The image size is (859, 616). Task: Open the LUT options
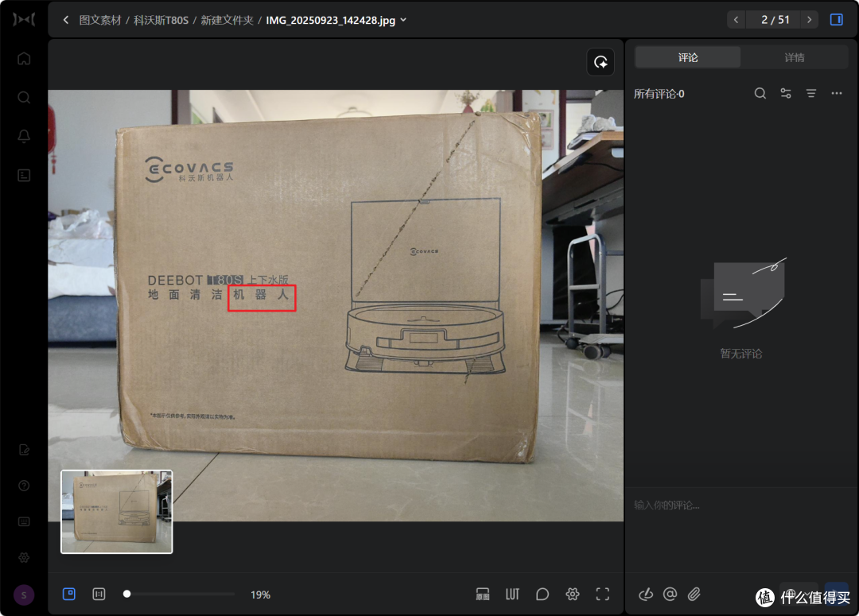[512, 594]
